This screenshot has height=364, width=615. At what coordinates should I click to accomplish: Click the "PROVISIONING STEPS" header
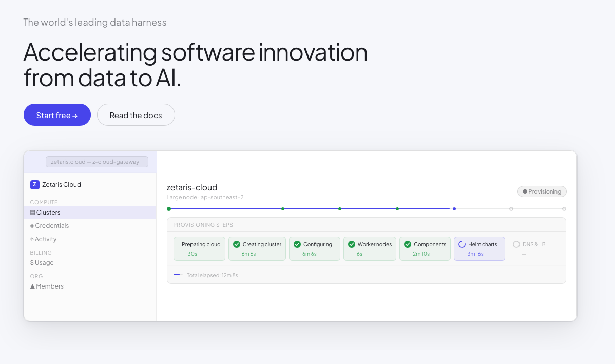pyautogui.click(x=203, y=225)
